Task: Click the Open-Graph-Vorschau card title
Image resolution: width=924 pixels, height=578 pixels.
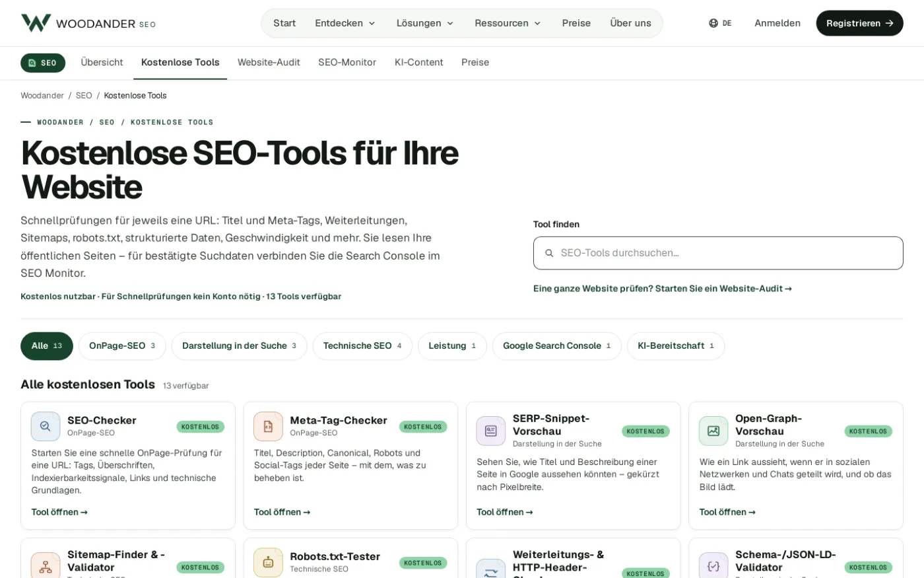Action: [x=768, y=425]
